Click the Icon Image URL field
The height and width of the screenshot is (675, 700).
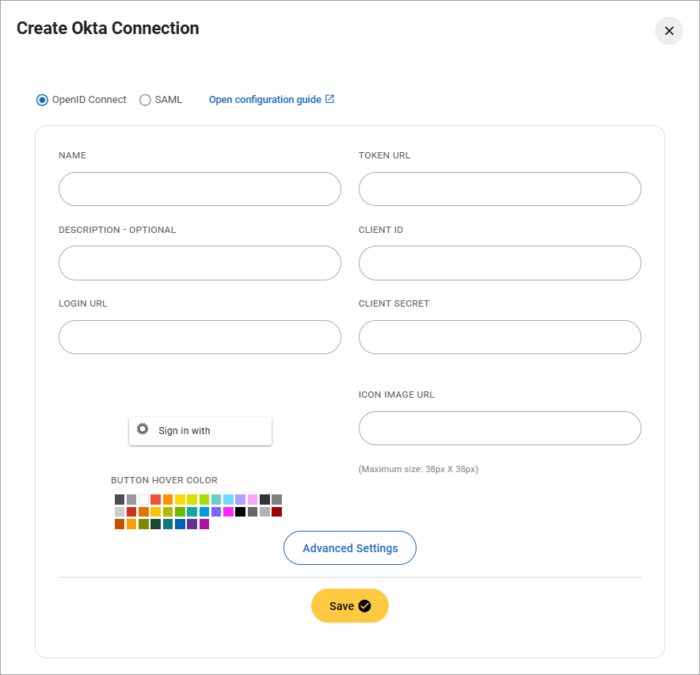point(500,428)
